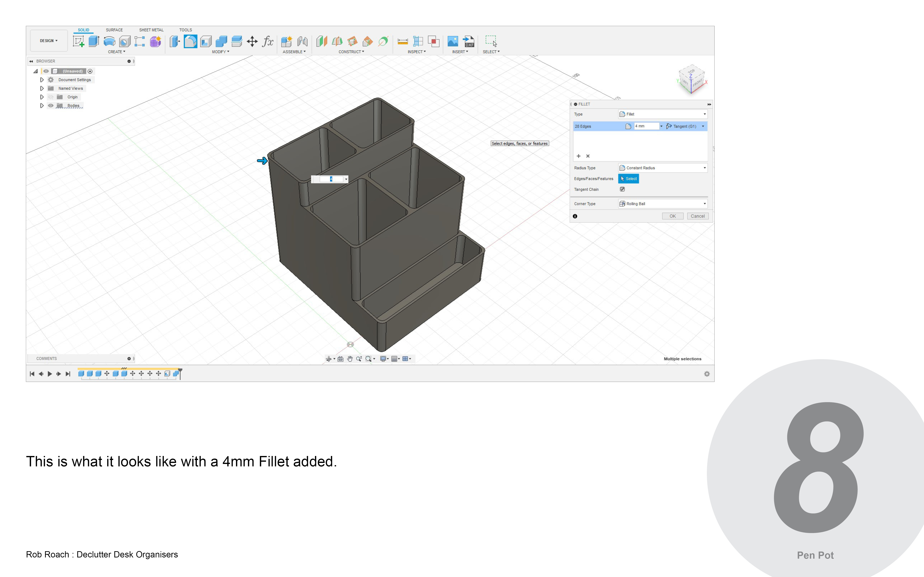This screenshot has height=577, width=924.
Task: Expand the Named Views tree node
Action: coord(42,88)
